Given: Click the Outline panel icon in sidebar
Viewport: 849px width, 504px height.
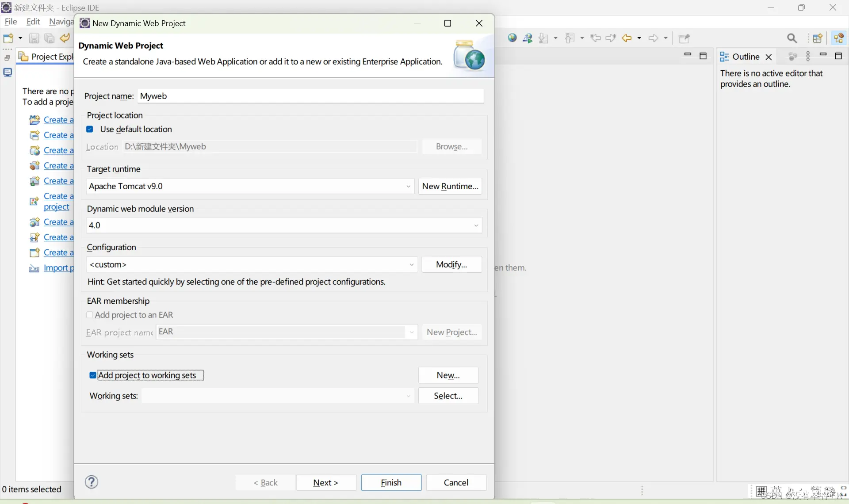Looking at the screenshot, I should coord(725,57).
